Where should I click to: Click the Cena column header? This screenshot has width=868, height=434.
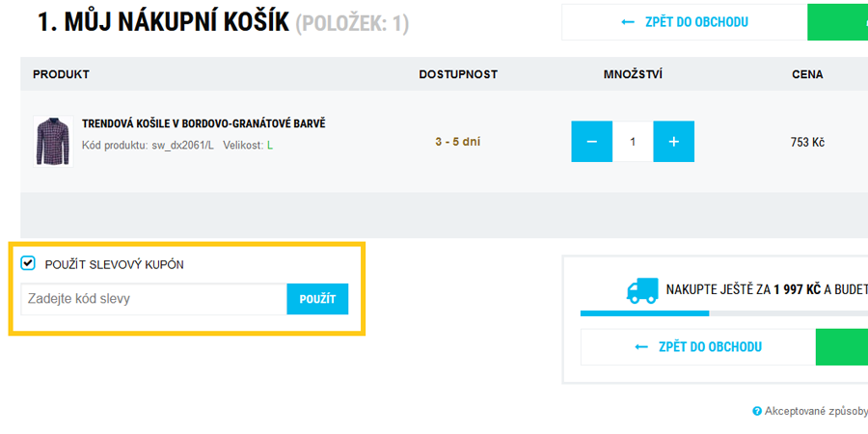coord(807,74)
